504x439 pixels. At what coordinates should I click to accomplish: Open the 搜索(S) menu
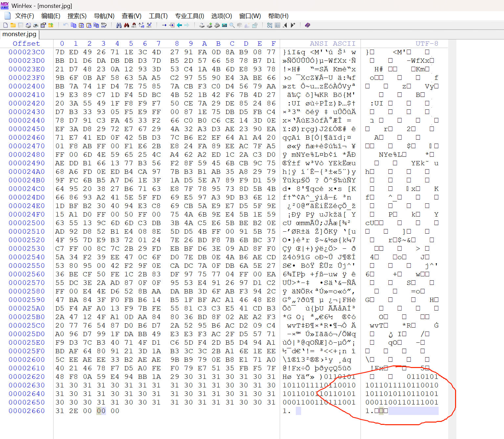click(77, 16)
